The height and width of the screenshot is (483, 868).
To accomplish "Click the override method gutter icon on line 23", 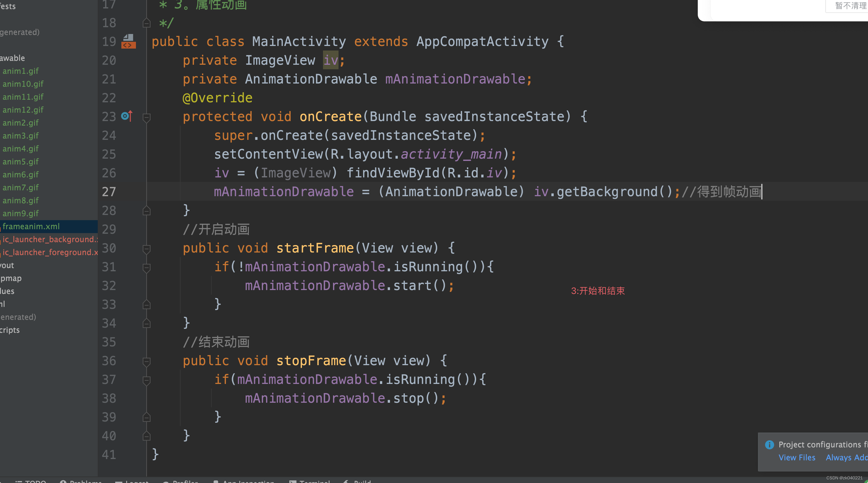I will 127,116.
